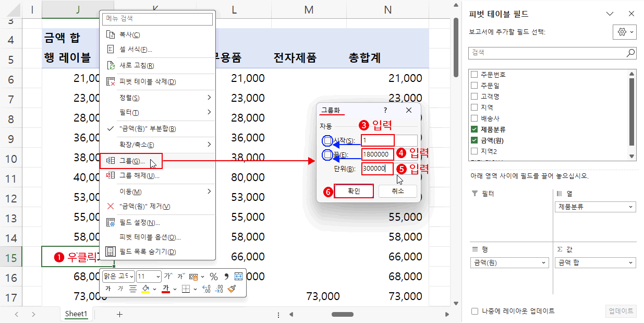Open the font size dropdown on mini toolbar
This screenshot has width=644, height=323.
tap(158, 277)
